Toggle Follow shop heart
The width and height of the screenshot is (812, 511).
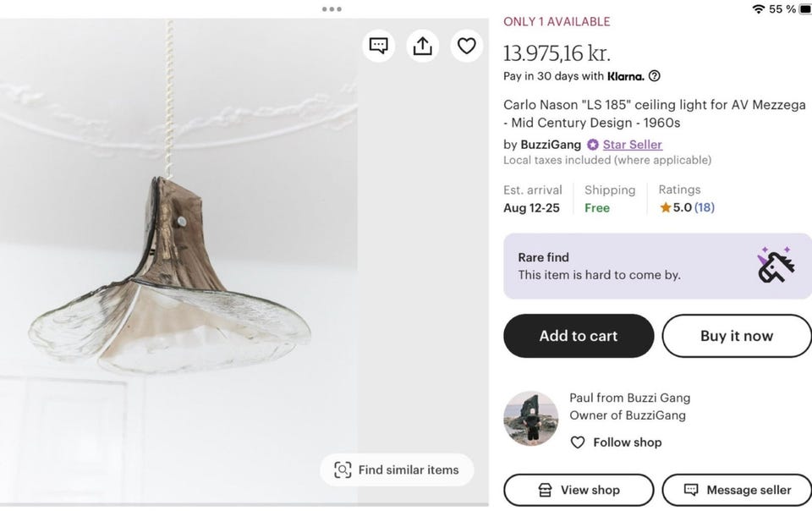click(x=578, y=442)
